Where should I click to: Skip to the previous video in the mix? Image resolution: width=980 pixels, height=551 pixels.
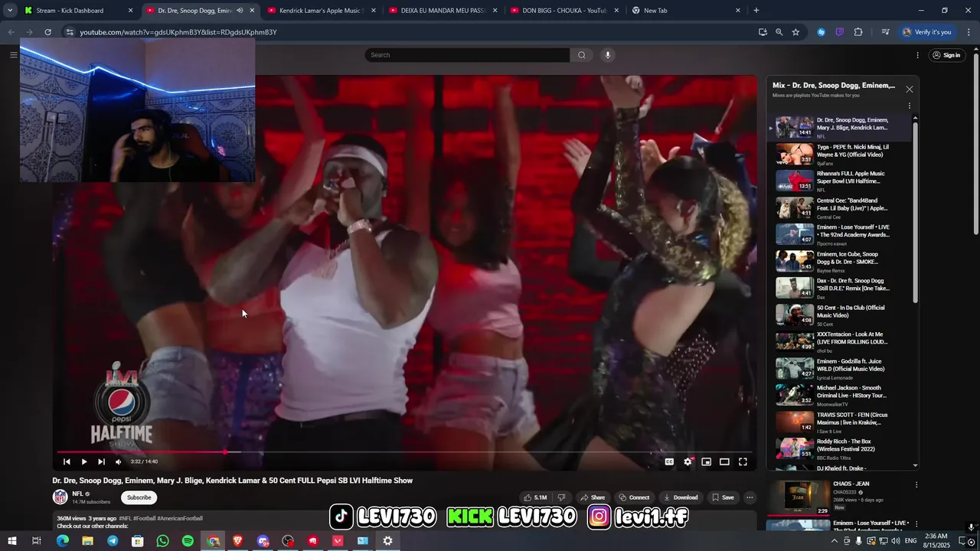tap(67, 461)
